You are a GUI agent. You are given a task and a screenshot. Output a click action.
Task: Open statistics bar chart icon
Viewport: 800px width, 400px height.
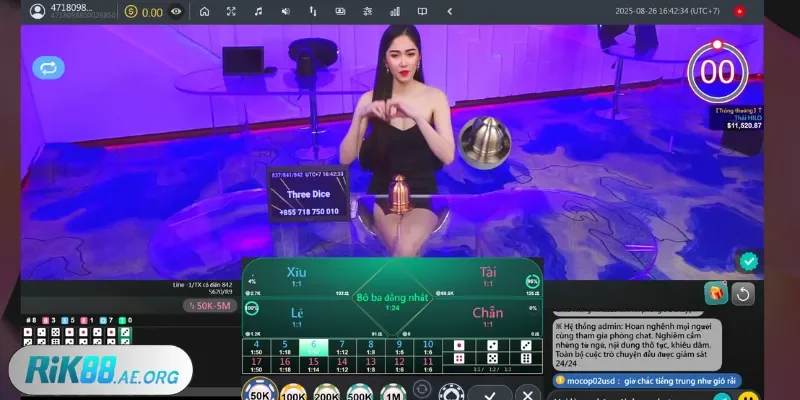coord(393,12)
